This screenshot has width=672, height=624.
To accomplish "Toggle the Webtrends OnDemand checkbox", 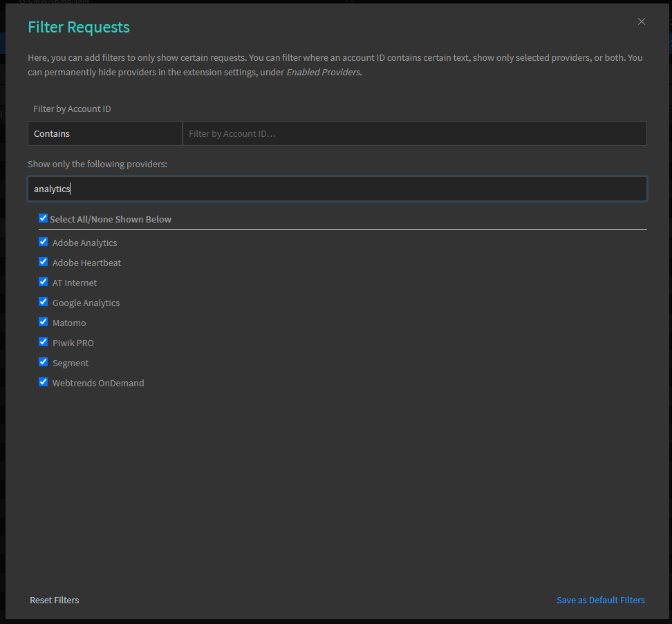I will (44, 382).
